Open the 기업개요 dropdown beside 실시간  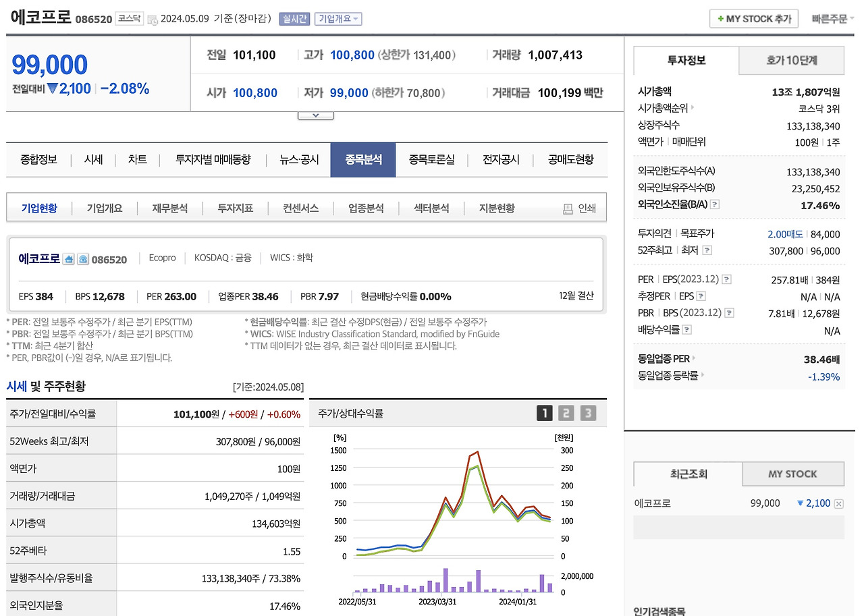click(x=338, y=19)
